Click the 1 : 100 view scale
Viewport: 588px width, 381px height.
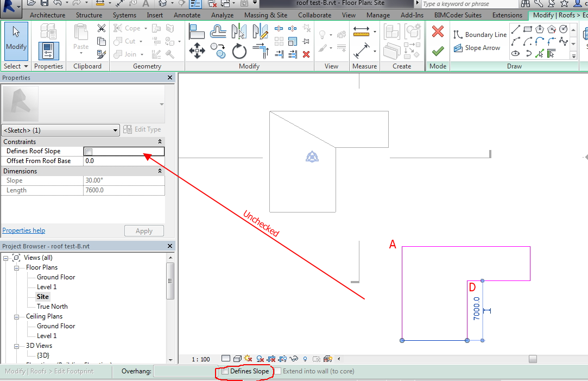[x=201, y=359]
